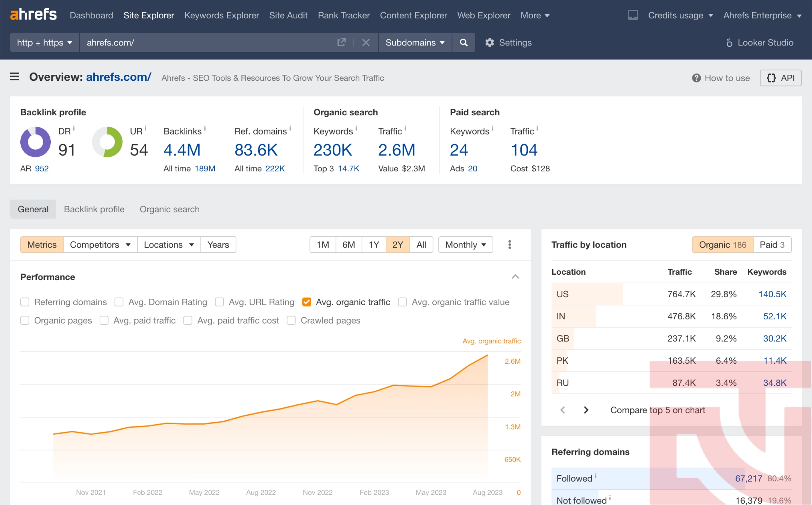Image resolution: width=812 pixels, height=505 pixels.
Task: Open the http + https protocol dropdown
Action: tap(45, 42)
